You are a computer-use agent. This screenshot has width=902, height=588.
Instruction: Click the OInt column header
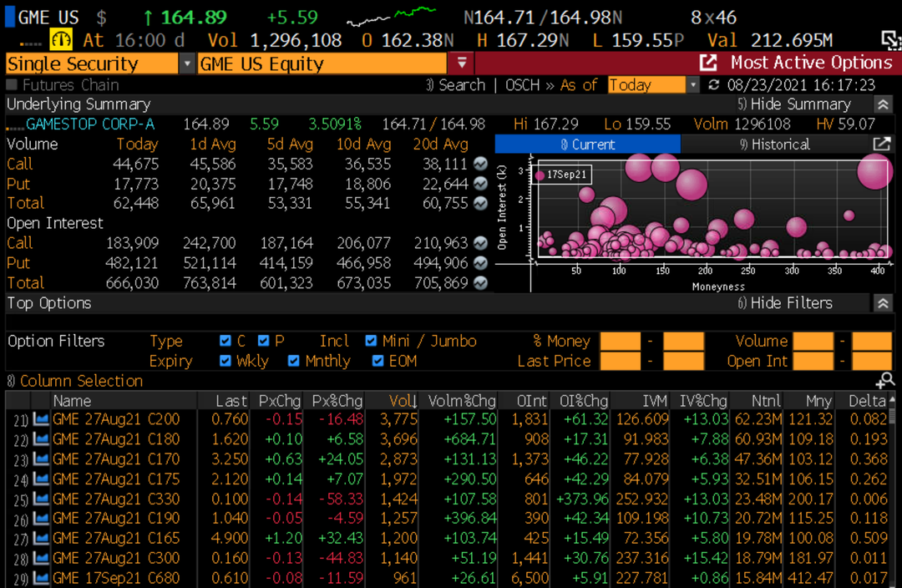click(531, 400)
